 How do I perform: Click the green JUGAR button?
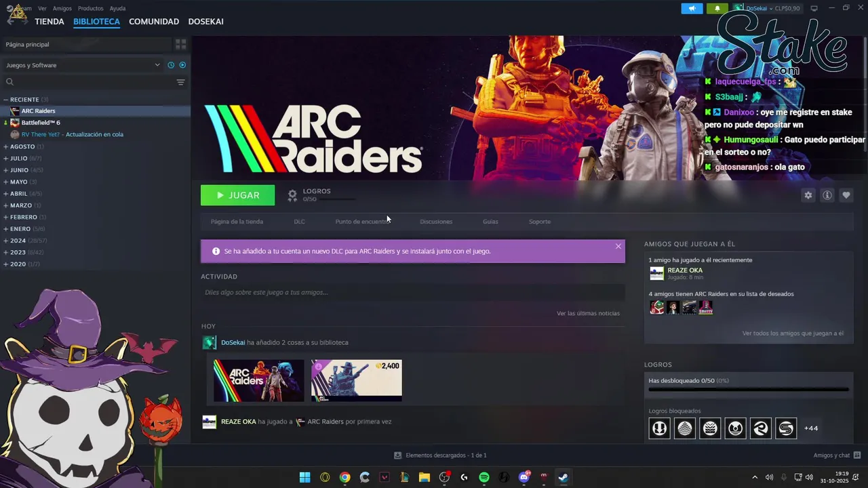pos(237,195)
